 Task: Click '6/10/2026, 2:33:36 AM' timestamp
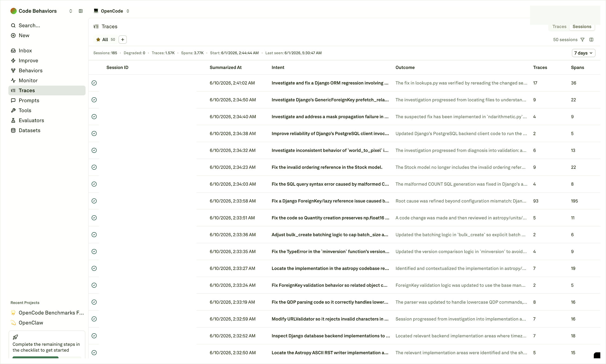(x=232, y=235)
